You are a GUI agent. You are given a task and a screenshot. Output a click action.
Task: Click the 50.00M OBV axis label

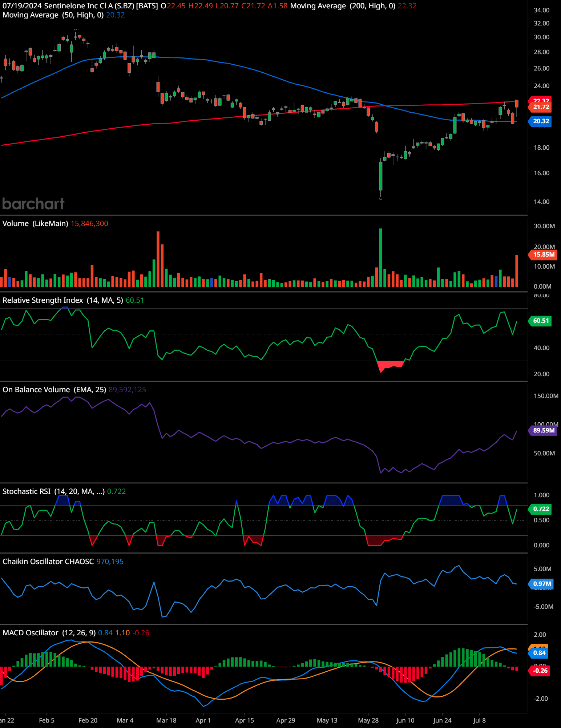coord(544,453)
